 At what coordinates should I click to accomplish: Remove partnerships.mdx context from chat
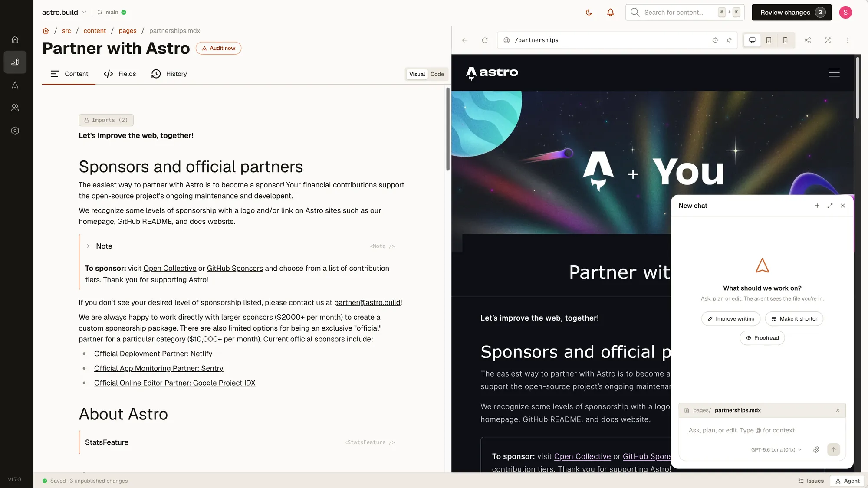(838, 410)
